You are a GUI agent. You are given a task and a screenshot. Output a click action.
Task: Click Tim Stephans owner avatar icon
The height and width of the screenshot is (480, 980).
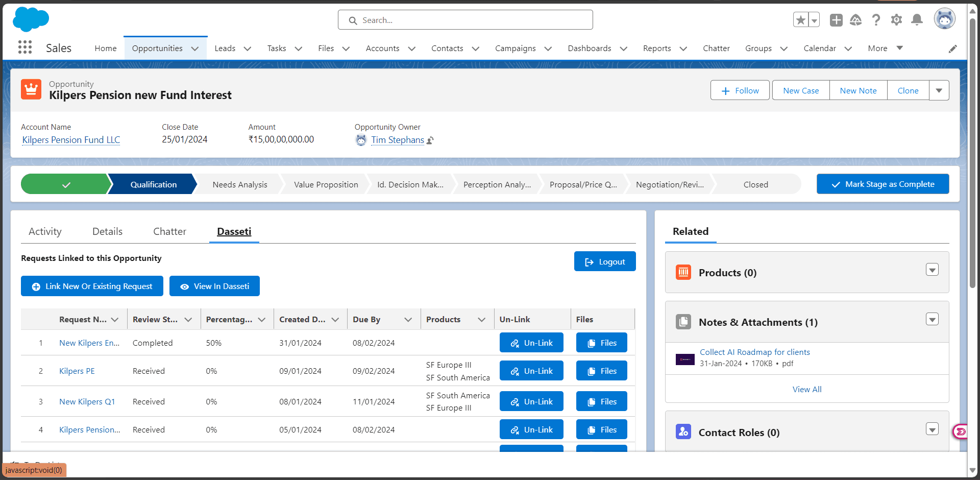pos(361,140)
